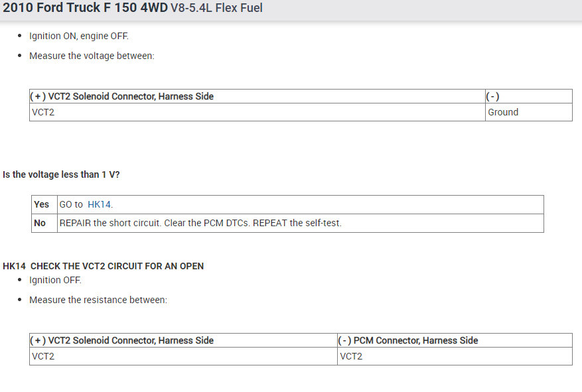
Task: Click the VCT2 Solenoid Connector header in the resistance table
Action: [123, 340]
